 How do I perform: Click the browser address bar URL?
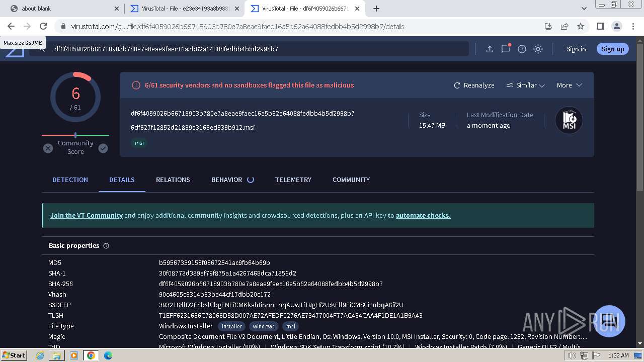click(x=237, y=26)
